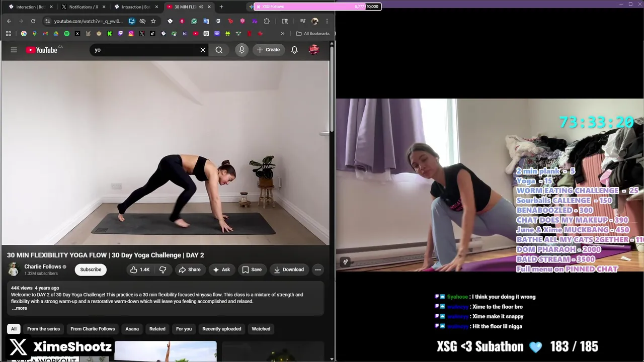Open the apps grid in bookmarks bar

[x=9, y=34]
